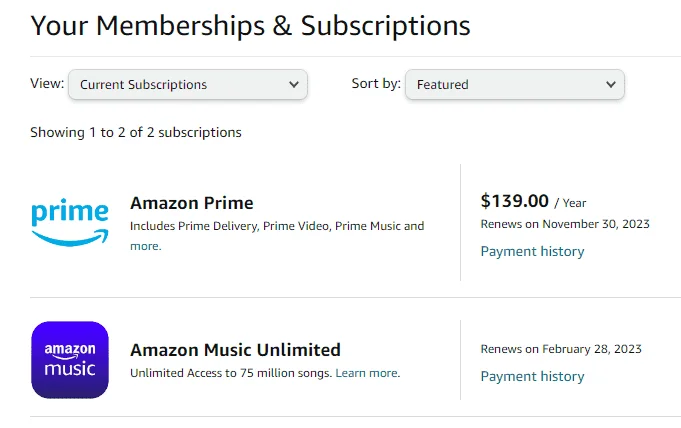Open Amazon Prime Payment history link
Image resolution: width=681 pixels, height=428 pixels.
point(532,251)
